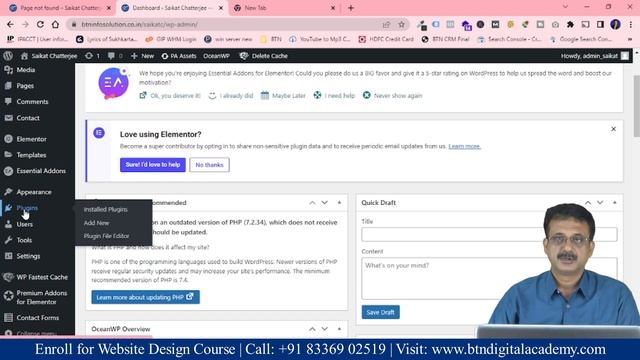This screenshot has width=640, height=360.
Task: Move PHP update panel up
Action: (x=312, y=203)
